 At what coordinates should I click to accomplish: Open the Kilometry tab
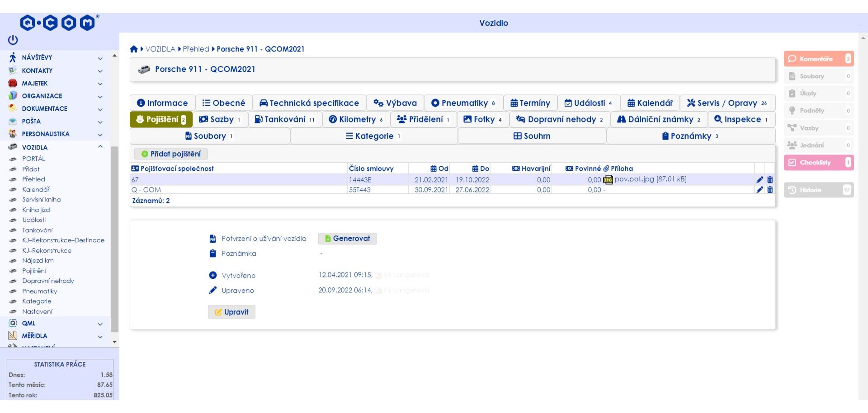tap(356, 119)
